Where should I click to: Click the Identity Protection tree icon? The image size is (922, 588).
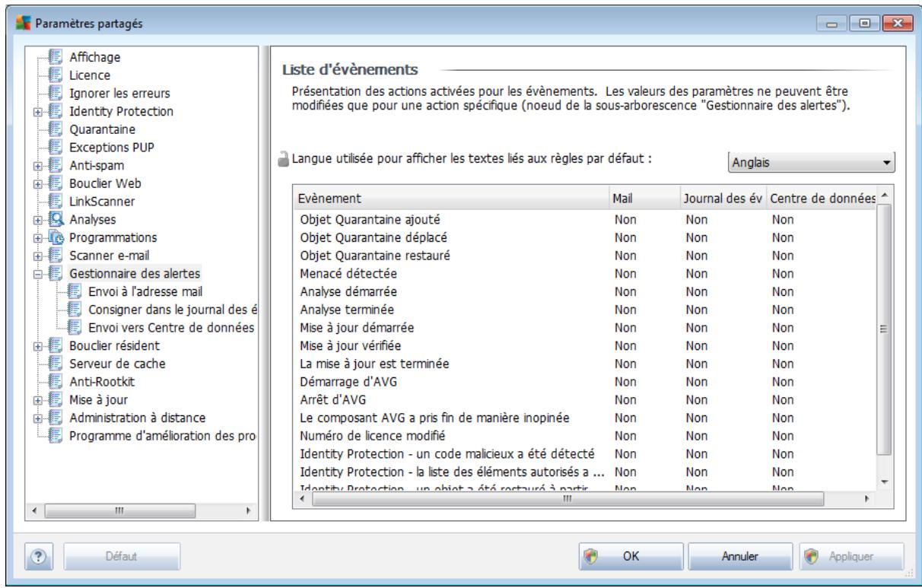(53, 112)
